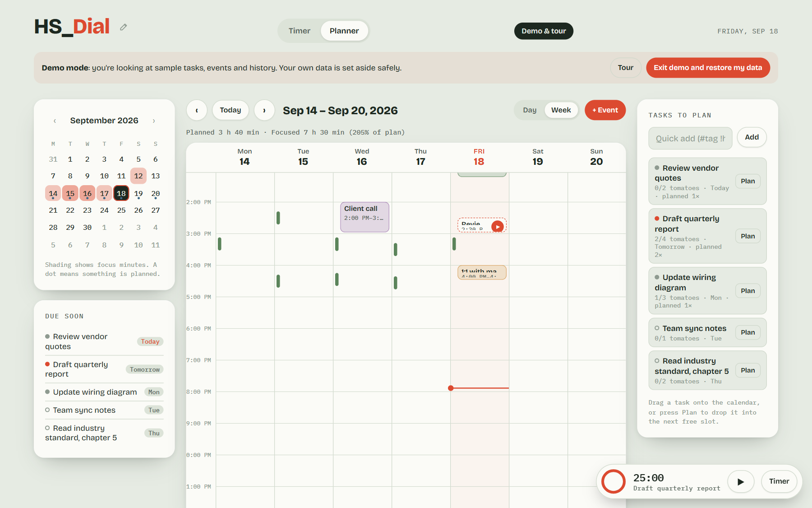Select September 18 in the mini calendar
Screen dimensions: 812x508
pyautogui.click(x=121, y=193)
